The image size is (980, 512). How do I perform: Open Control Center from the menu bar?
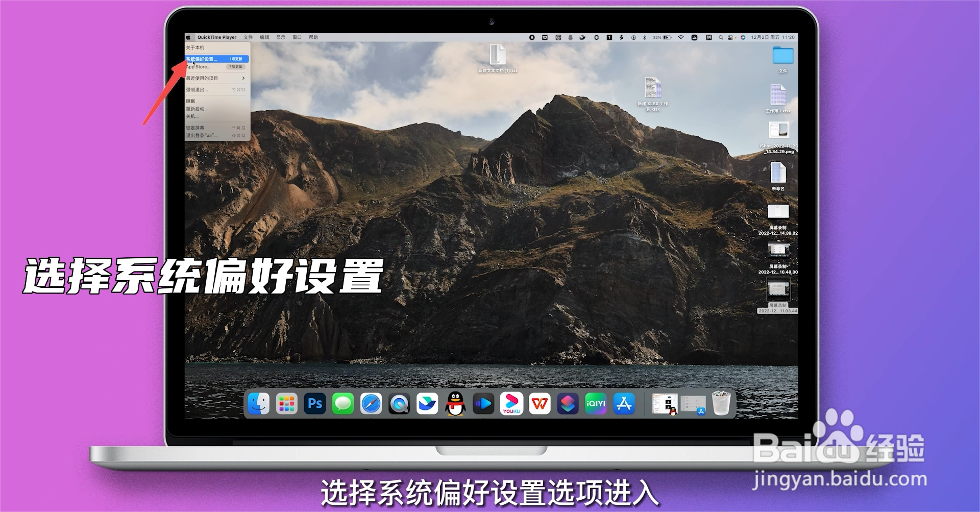[730, 37]
